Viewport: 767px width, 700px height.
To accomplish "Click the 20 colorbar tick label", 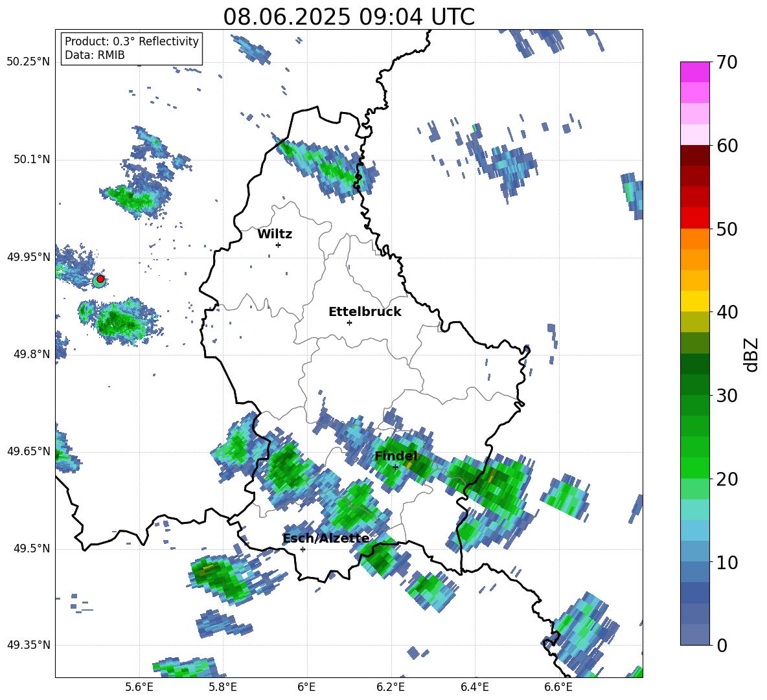I will coord(727,479).
